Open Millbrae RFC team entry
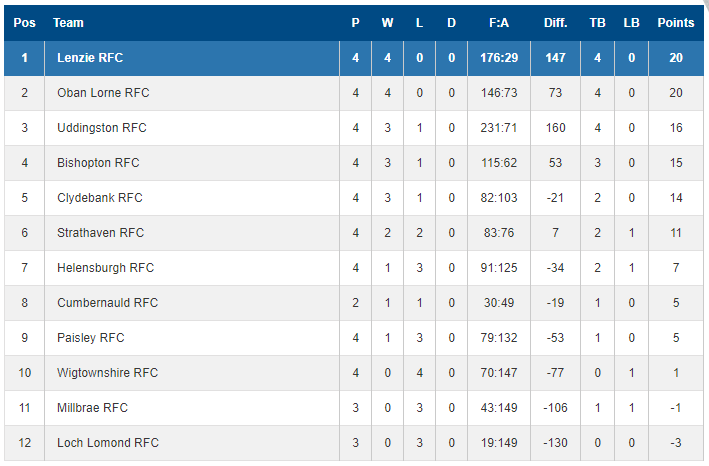The width and height of the screenshot is (709, 466). tap(92, 408)
